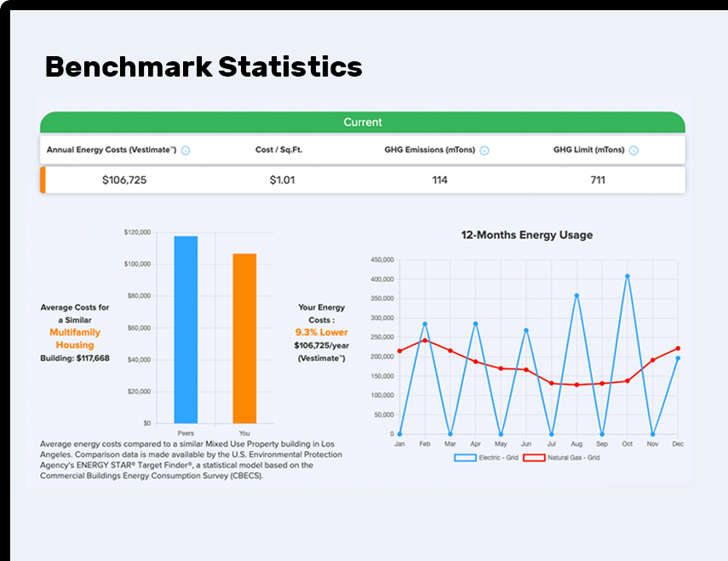The image size is (728, 561).
Task: Select the 711 GHG limit value
Action: click(x=597, y=180)
